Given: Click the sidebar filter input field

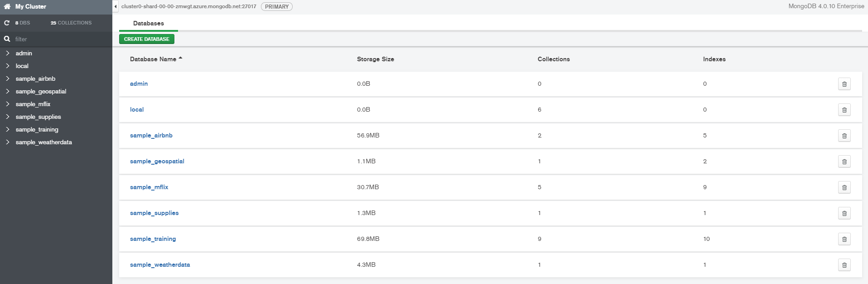Looking at the screenshot, I should [59, 39].
